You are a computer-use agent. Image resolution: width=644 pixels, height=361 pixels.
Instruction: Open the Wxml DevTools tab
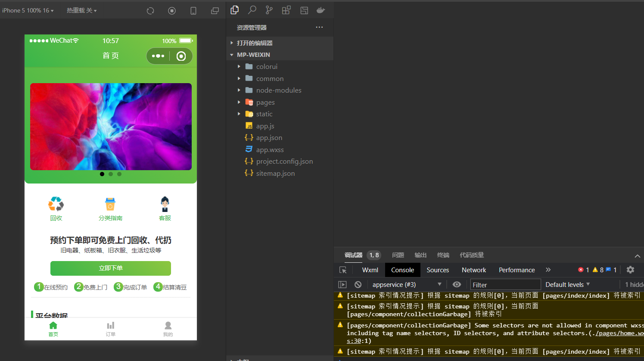pos(370,270)
